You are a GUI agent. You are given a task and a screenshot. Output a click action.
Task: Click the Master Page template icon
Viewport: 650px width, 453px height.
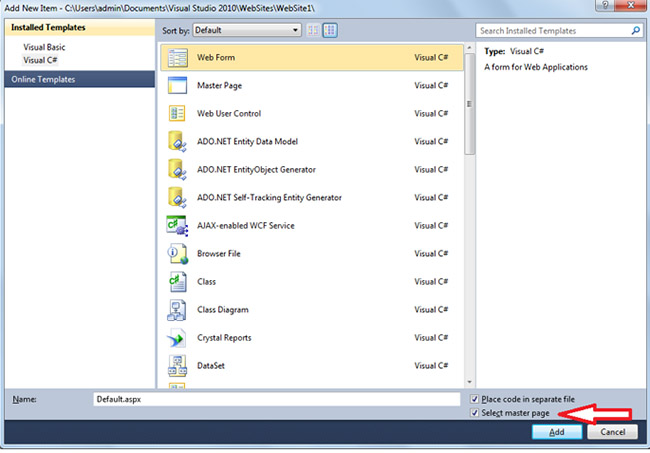click(x=177, y=85)
